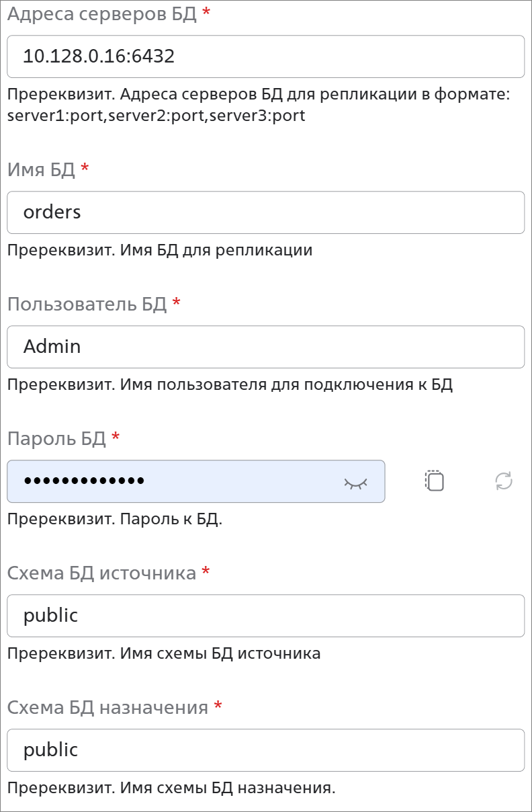
Task: Click the Адреса серверов БД label
Action: (102, 15)
